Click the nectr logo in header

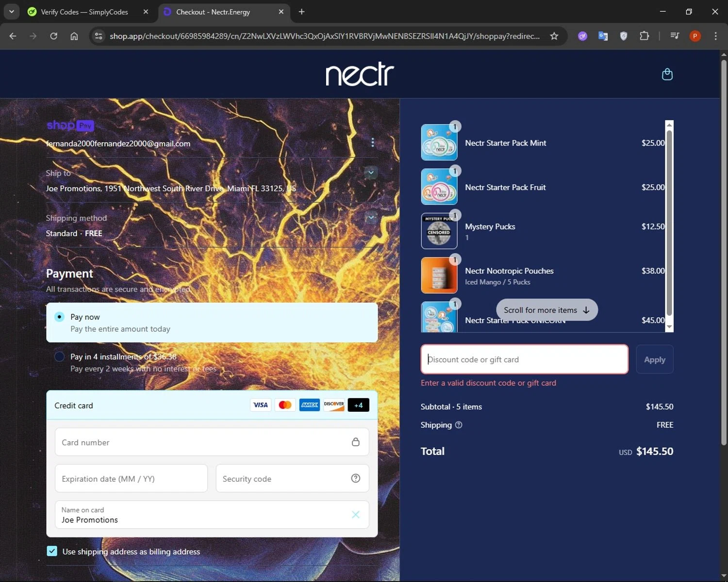(x=360, y=74)
